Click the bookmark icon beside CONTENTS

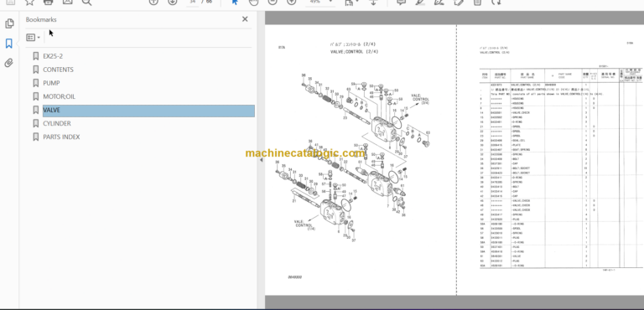[36, 70]
